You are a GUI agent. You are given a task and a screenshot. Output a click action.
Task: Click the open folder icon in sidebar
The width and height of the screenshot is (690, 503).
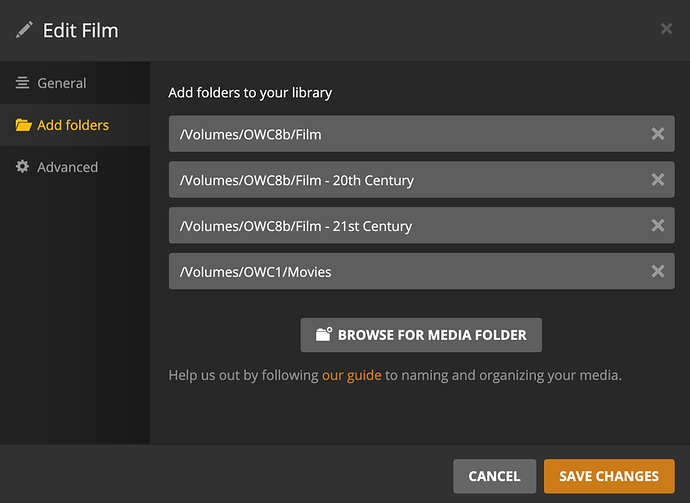[23, 125]
